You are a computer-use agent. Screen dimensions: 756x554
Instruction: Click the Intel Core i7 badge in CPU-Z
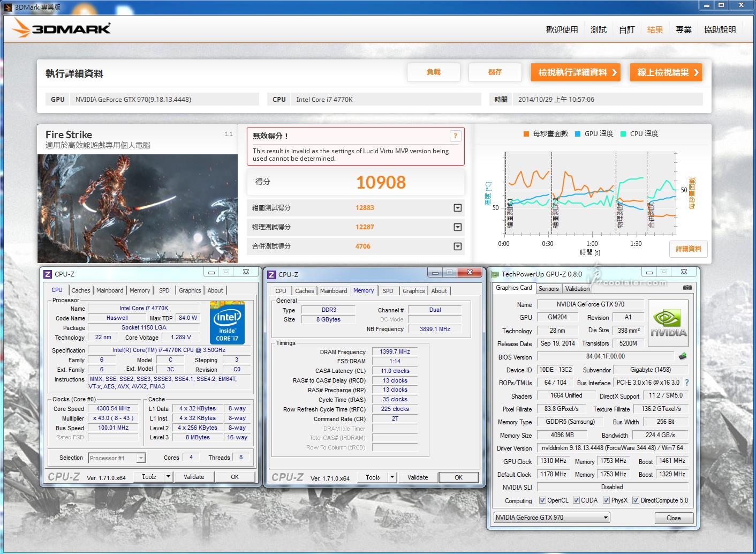(227, 323)
